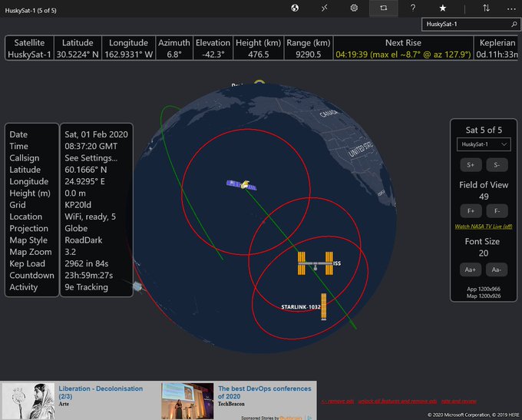Click the Time 08:37:20 GMT value
522x420 pixels.
91,146
